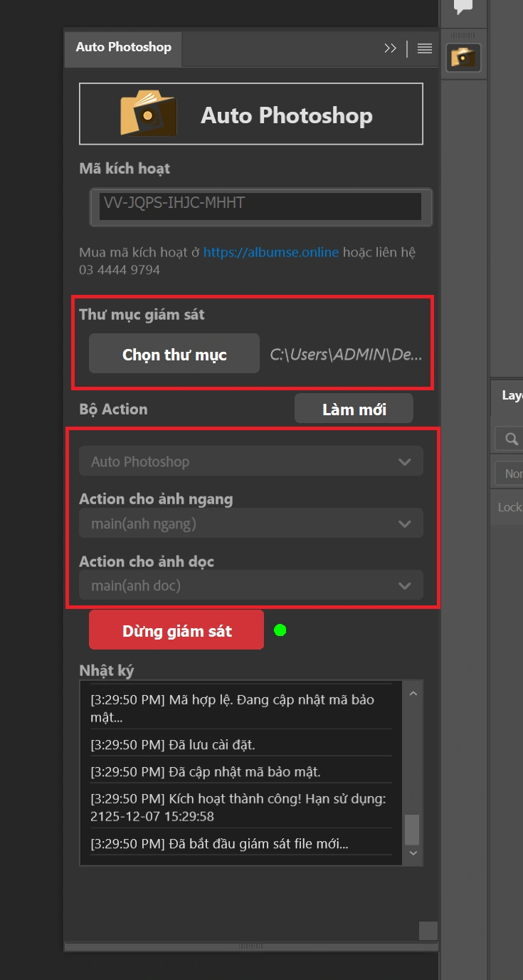Click log entry 'Đã cập nhật mã bảo mật.'
The height and width of the screenshot is (980, 523).
206,771
